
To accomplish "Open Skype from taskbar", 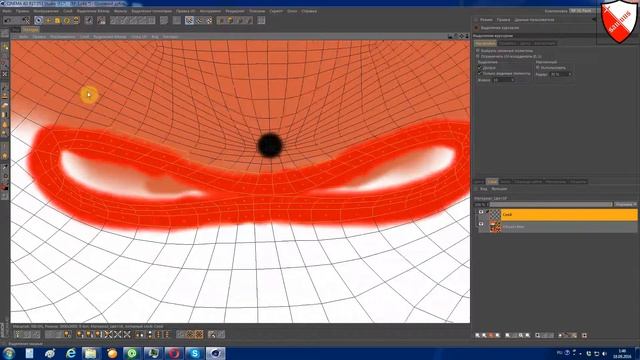I will point(195,353).
